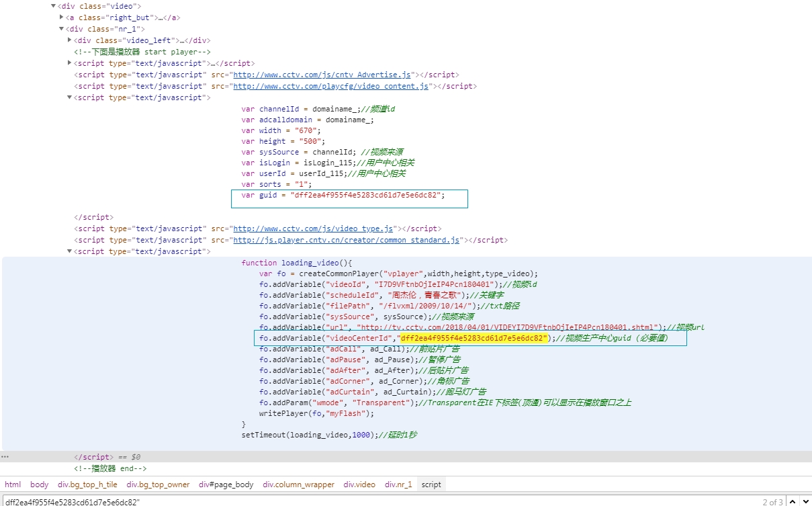The image size is (812, 506).
Task: Open the cntv_Advertise.js source link
Action: point(322,75)
